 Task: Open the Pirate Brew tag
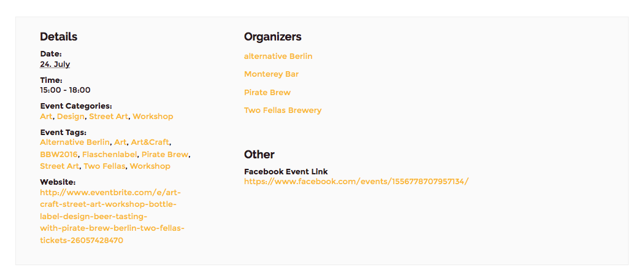coord(164,155)
